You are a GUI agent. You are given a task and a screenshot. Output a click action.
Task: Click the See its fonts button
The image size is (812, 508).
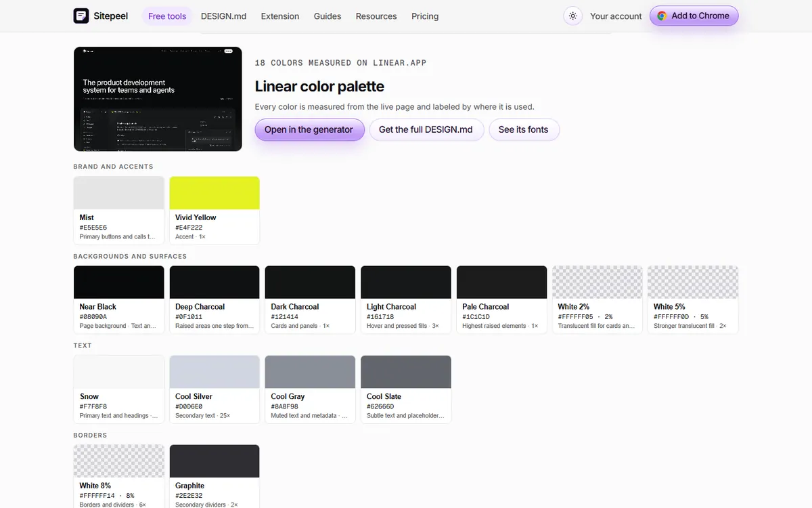524,129
